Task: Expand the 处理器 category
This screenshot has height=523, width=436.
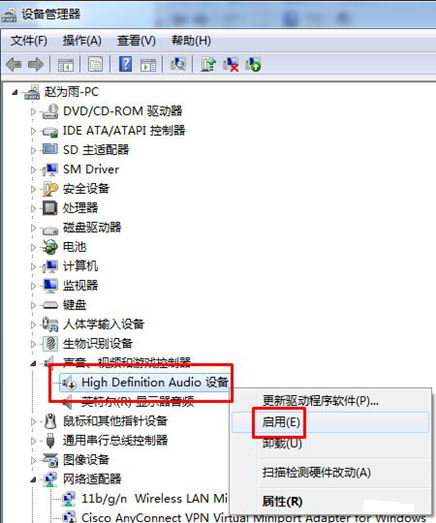Action: click(33, 208)
